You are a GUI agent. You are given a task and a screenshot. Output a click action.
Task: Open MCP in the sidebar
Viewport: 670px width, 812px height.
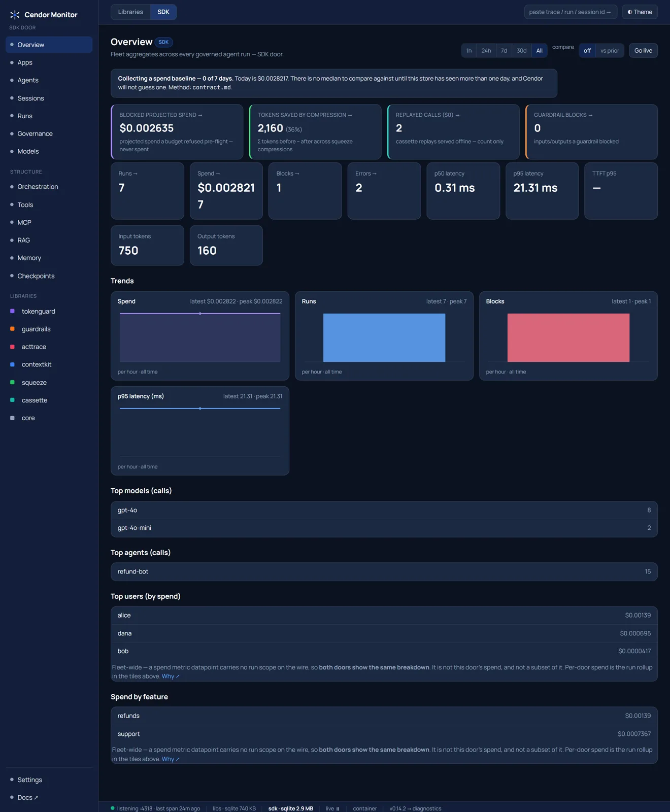point(49,222)
